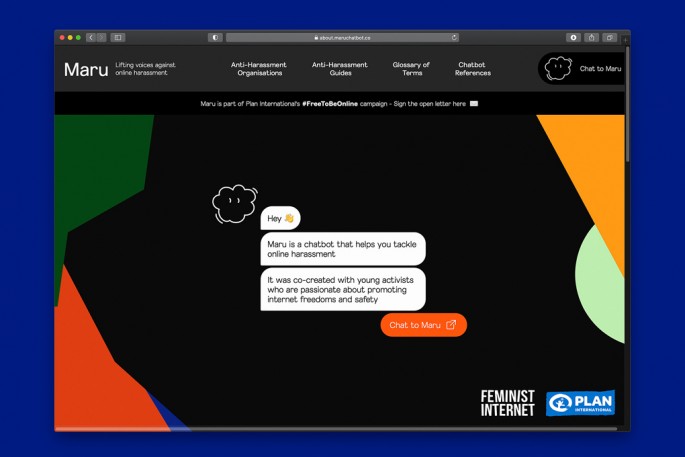Click the address bar showing about.maruchatbot.co
The height and width of the screenshot is (457, 685).
342,37
